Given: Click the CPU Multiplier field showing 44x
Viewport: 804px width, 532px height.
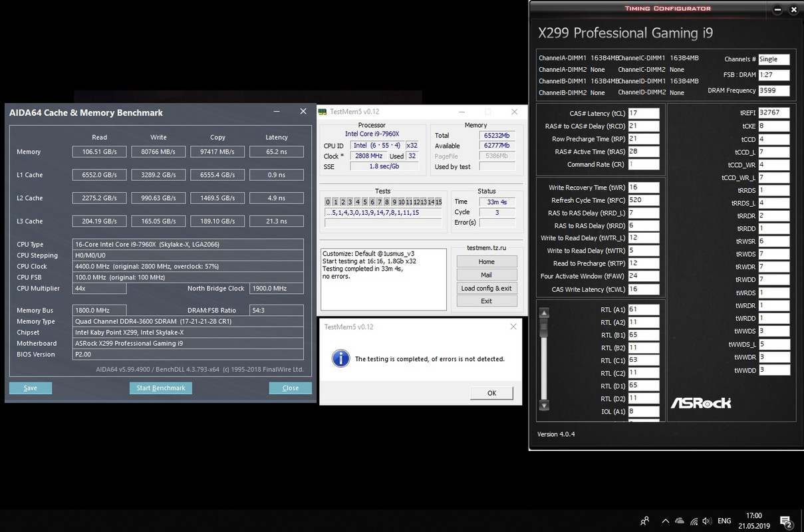Looking at the screenshot, I should [99, 289].
